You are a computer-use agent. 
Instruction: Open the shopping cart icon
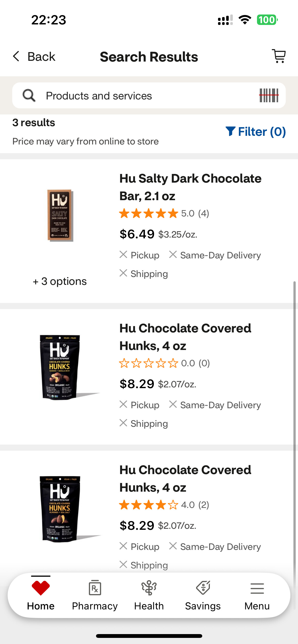[x=279, y=56]
